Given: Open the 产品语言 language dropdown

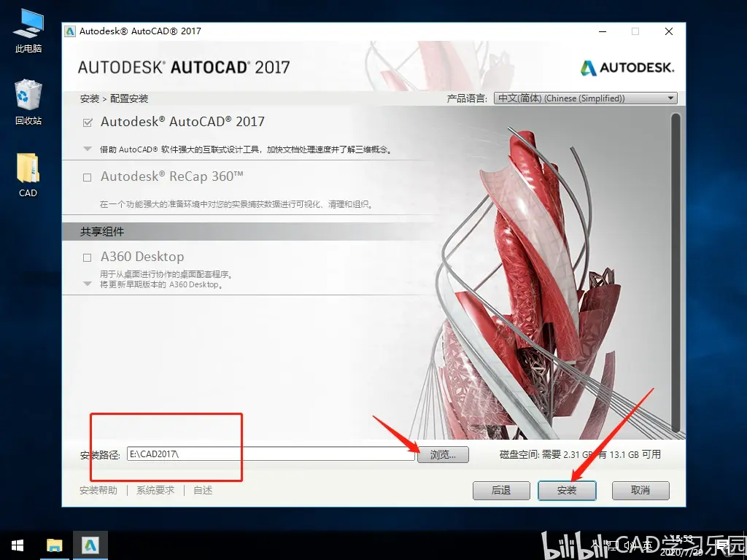Looking at the screenshot, I should tap(586, 98).
